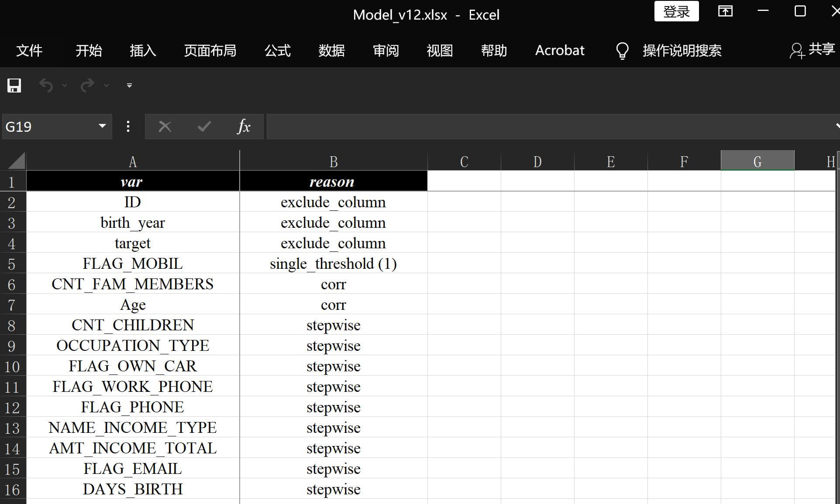The width and height of the screenshot is (840, 504).
Task: Open the 文件 menu
Action: 29,51
